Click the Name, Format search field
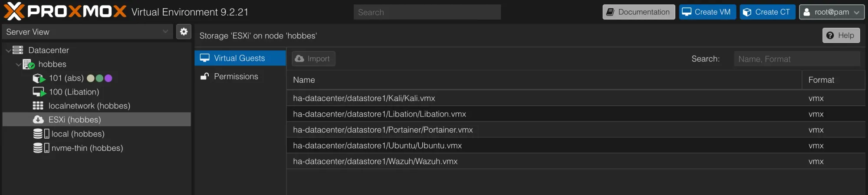 pos(797,59)
